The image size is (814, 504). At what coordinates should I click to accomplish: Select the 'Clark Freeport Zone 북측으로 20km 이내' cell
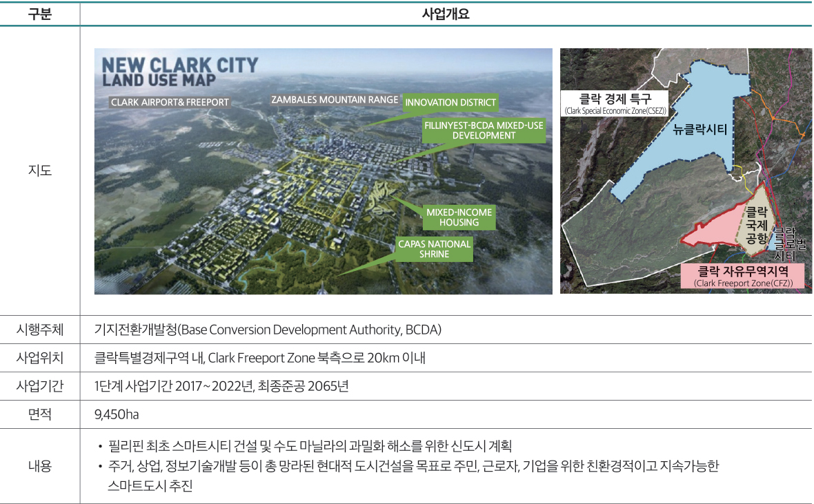click(x=317, y=358)
